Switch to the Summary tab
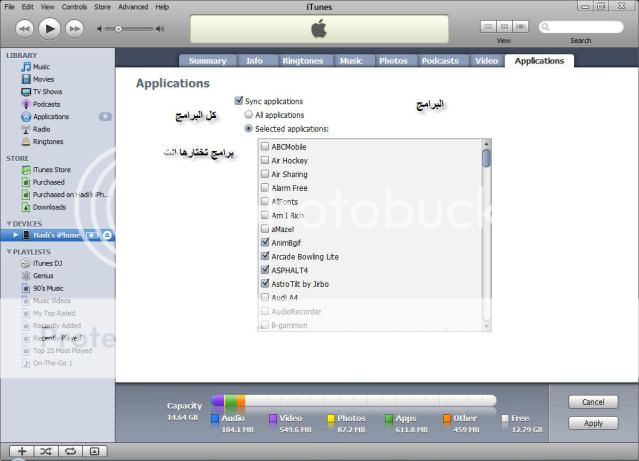The height and width of the screenshot is (461, 639). [x=207, y=61]
